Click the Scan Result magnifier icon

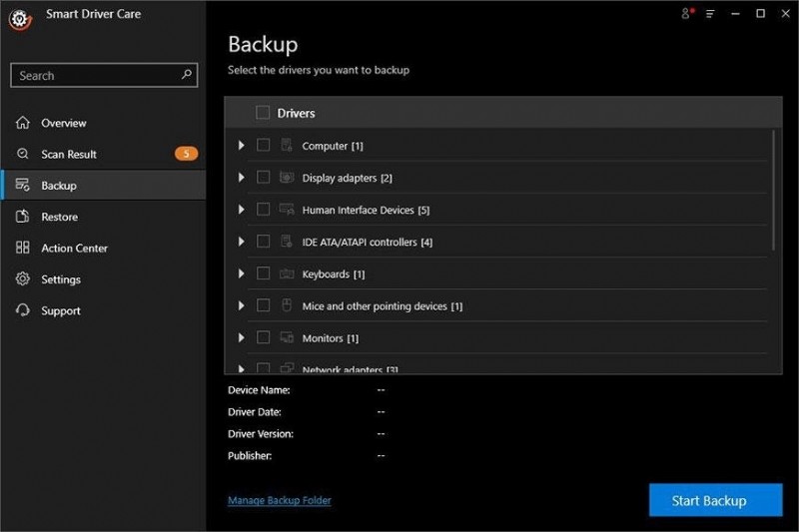(23, 154)
